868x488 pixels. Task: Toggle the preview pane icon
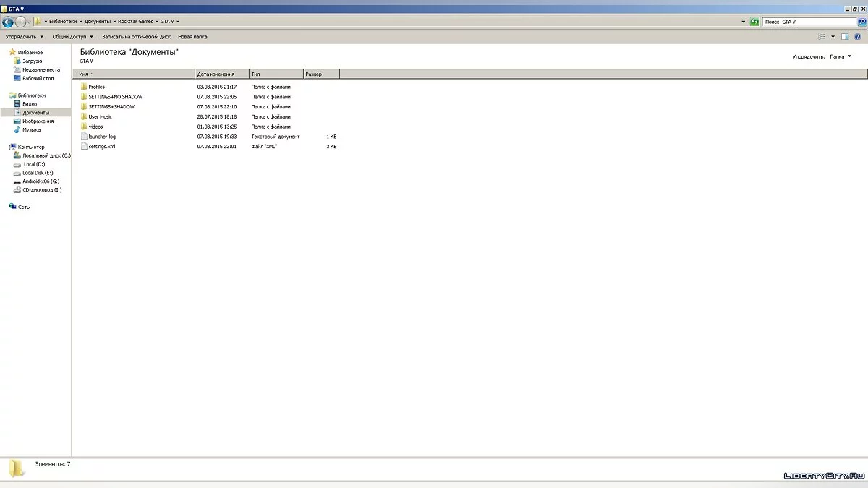coord(844,36)
